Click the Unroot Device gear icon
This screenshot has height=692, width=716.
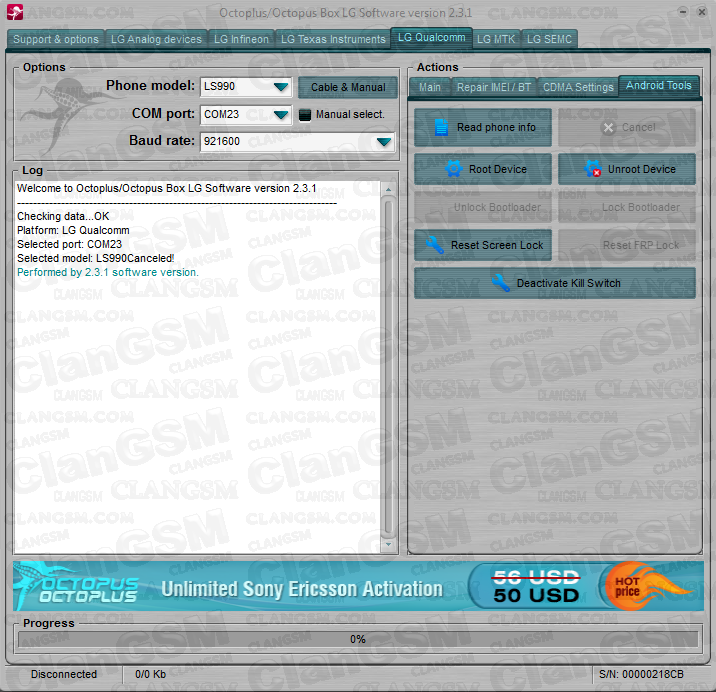pyautogui.click(x=592, y=169)
